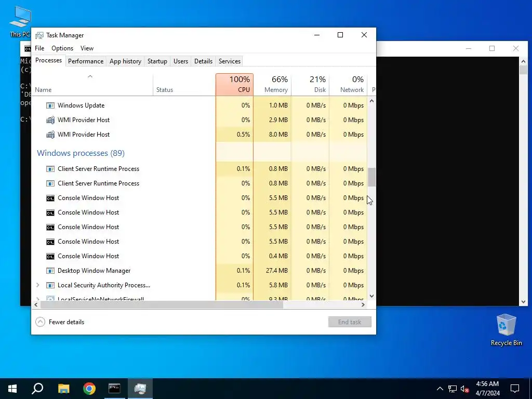
Task: Open the notification center
Action: coord(515,389)
